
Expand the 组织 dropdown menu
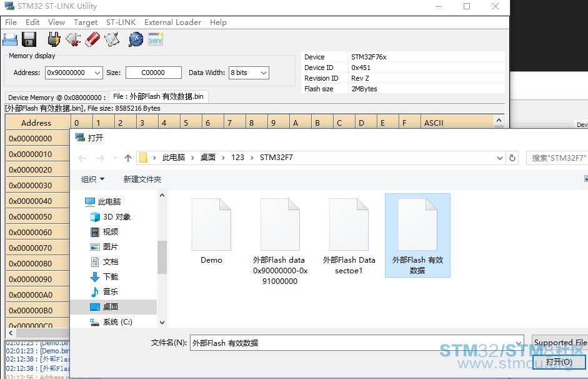click(92, 179)
